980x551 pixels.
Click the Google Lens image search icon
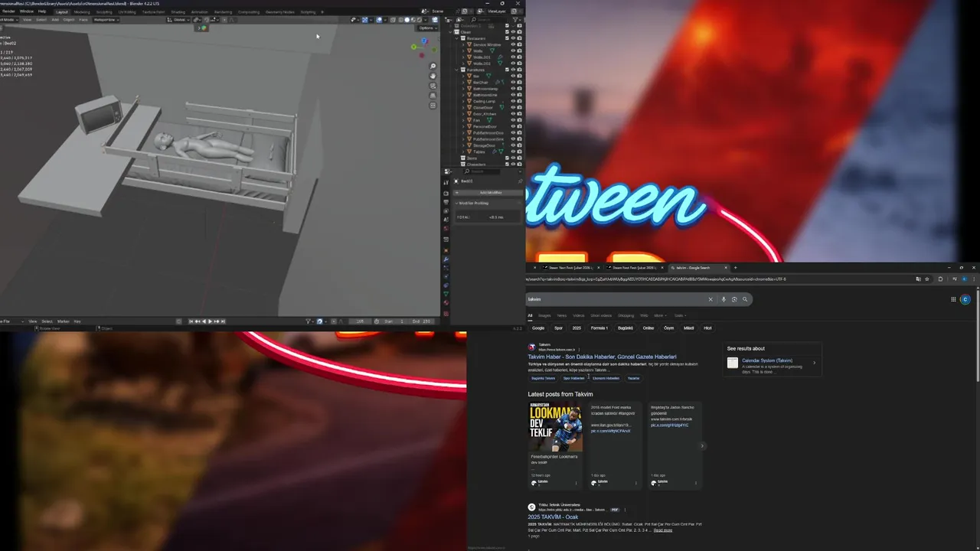click(x=734, y=299)
